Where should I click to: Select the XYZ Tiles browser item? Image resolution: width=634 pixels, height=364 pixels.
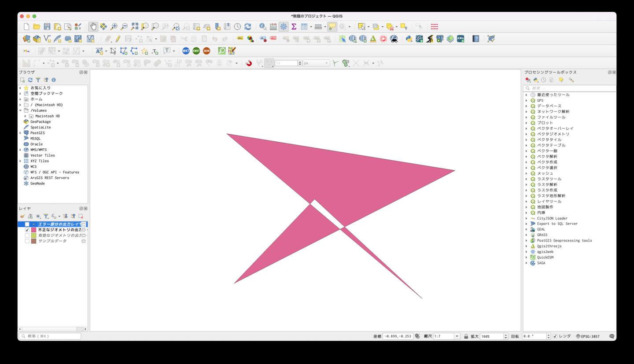(x=39, y=161)
